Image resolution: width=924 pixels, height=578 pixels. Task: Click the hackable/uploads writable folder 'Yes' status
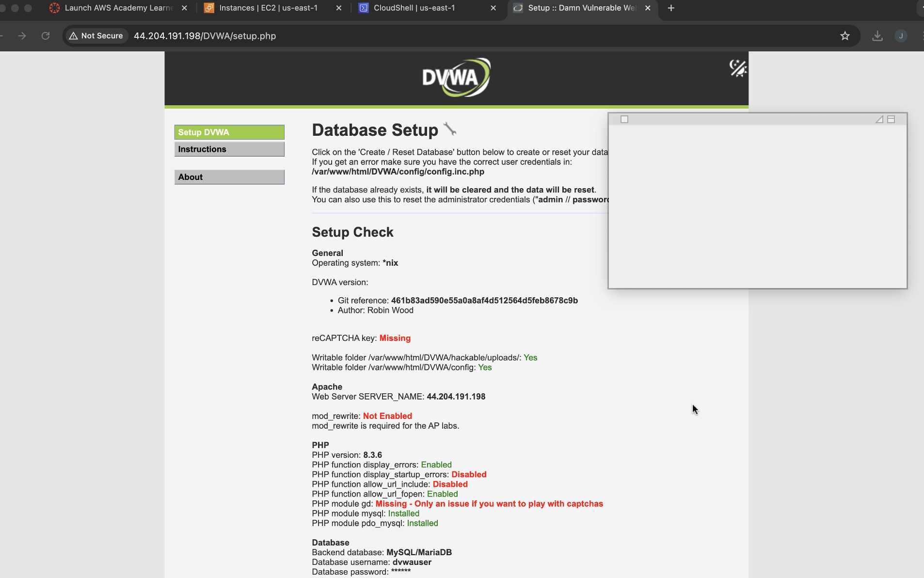530,358
